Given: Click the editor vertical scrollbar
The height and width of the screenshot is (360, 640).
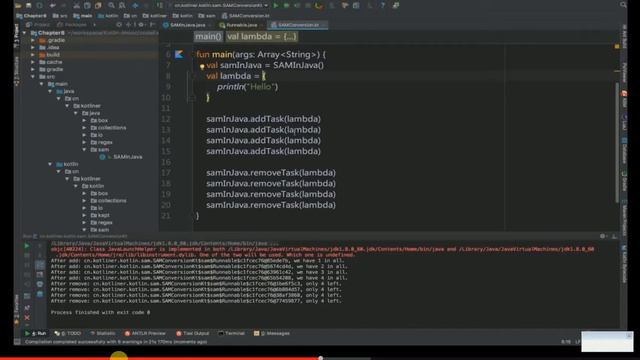Looking at the screenshot, I should point(617,142).
